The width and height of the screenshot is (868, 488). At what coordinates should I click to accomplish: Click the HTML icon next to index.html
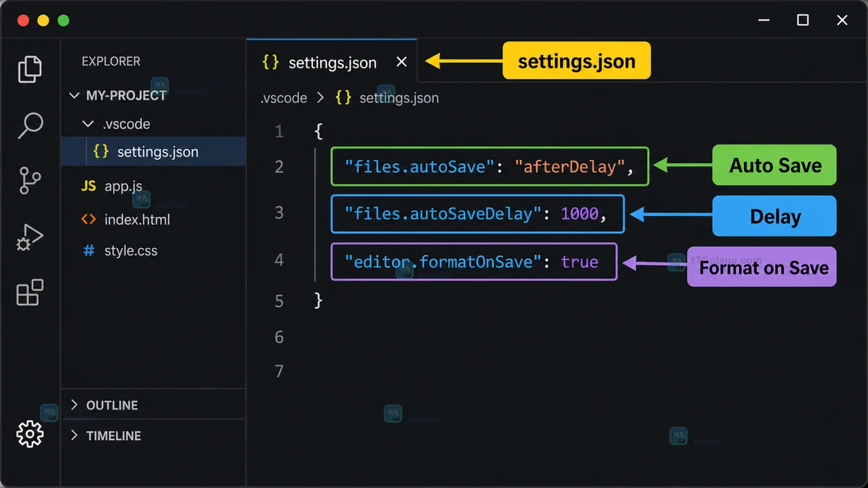point(89,219)
